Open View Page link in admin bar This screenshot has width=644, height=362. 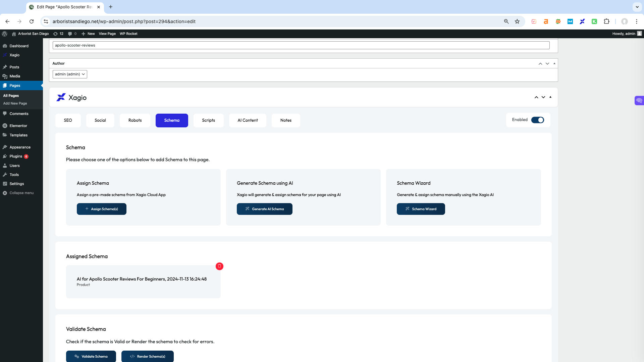tap(107, 34)
